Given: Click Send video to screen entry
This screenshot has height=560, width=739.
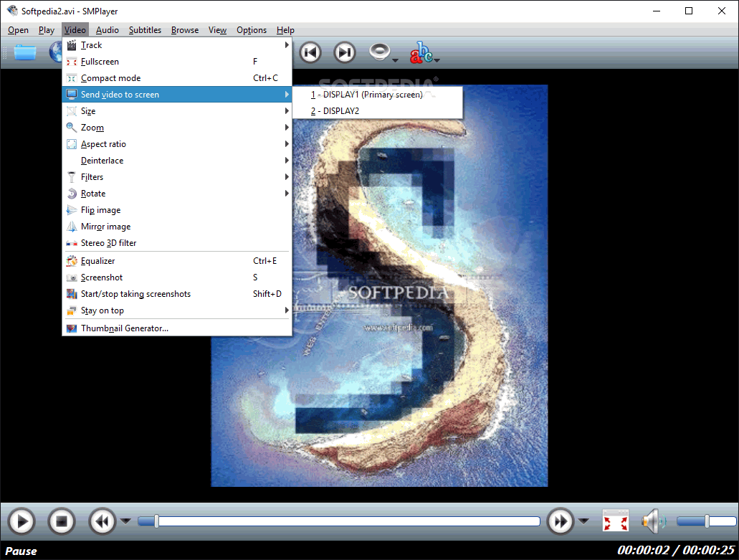Looking at the screenshot, I should (x=177, y=95).
